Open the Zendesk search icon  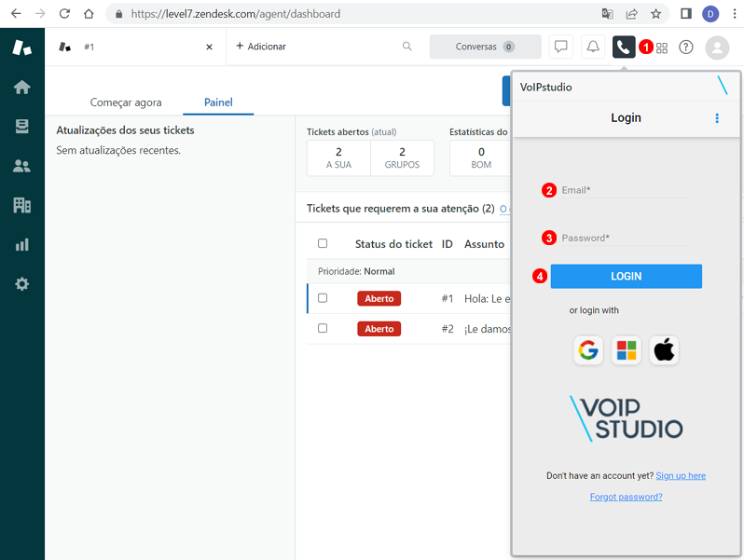[x=407, y=46]
